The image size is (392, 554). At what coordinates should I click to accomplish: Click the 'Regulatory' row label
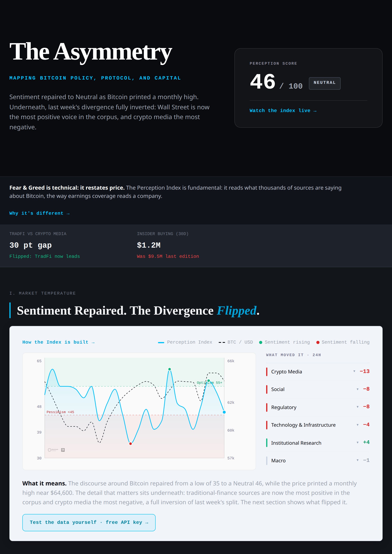coord(284,407)
